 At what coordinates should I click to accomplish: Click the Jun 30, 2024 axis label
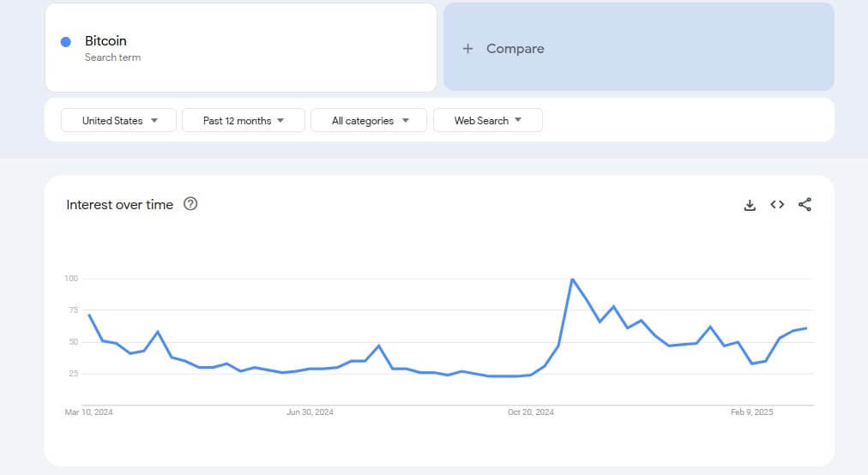pyautogui.click(x=310, y=412)
